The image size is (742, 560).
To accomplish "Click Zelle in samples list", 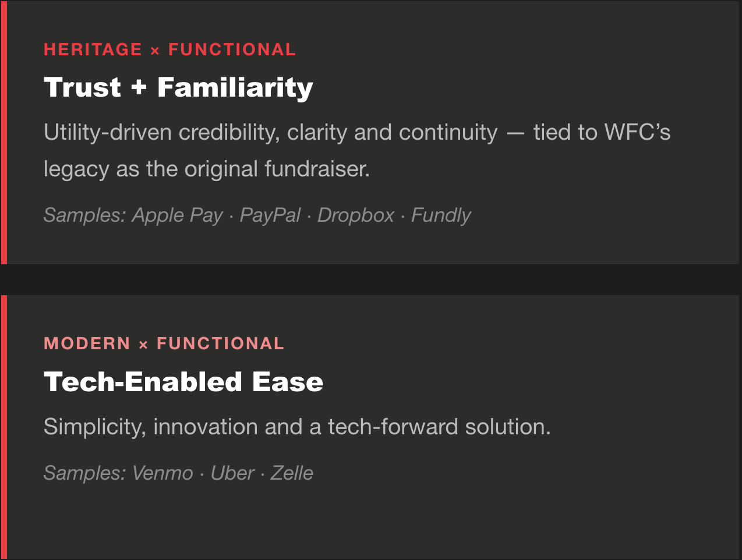I will pyautogui.click(x=292, y=473).
